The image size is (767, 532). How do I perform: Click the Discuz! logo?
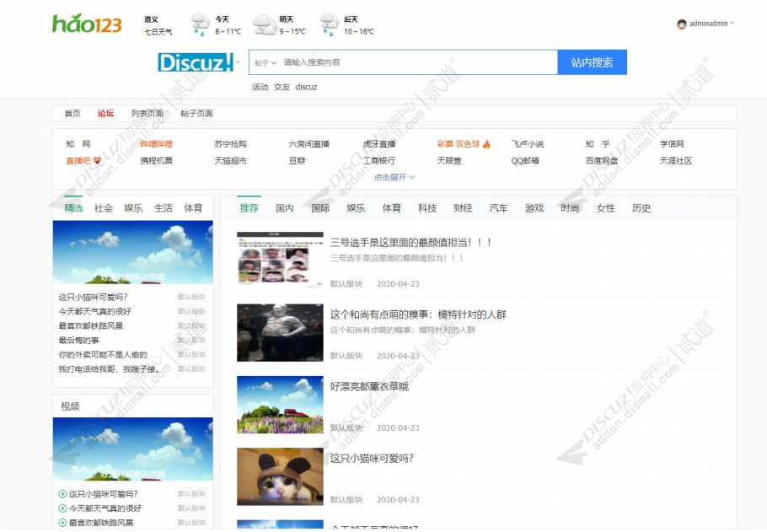[x=196, y=62]
